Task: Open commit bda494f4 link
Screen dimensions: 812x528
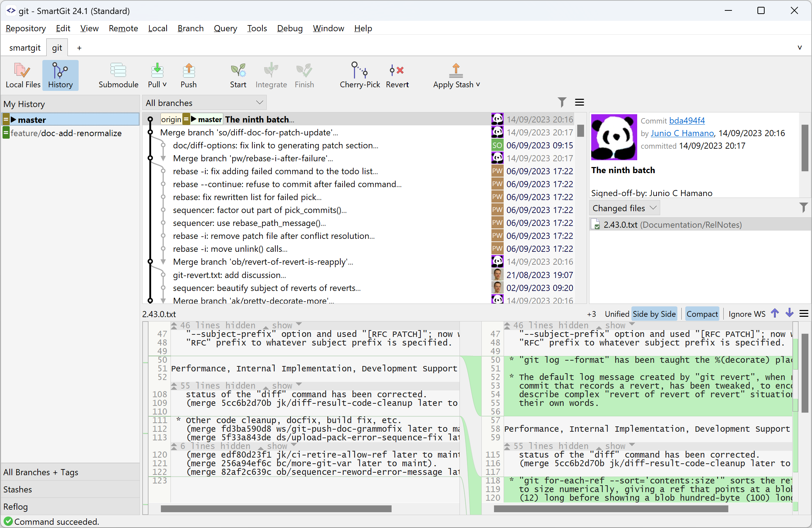Action: coord(687,121)
